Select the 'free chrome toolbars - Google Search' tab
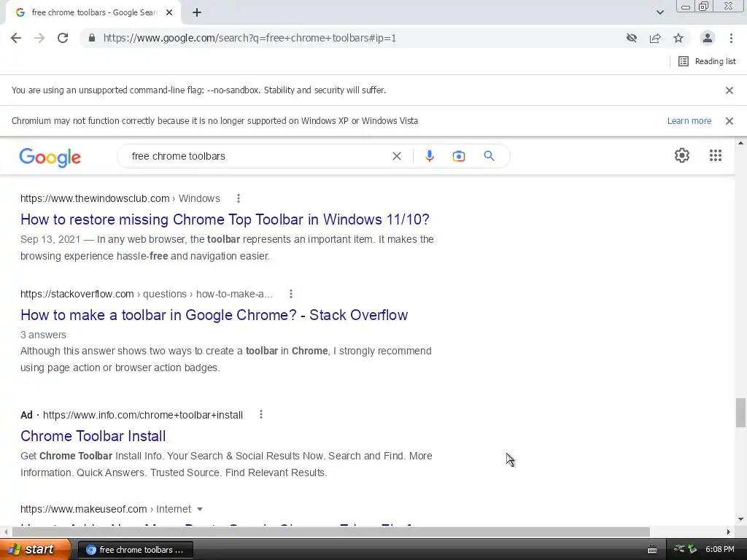Viewport: 747px width, 560px height. click(93, 13)
